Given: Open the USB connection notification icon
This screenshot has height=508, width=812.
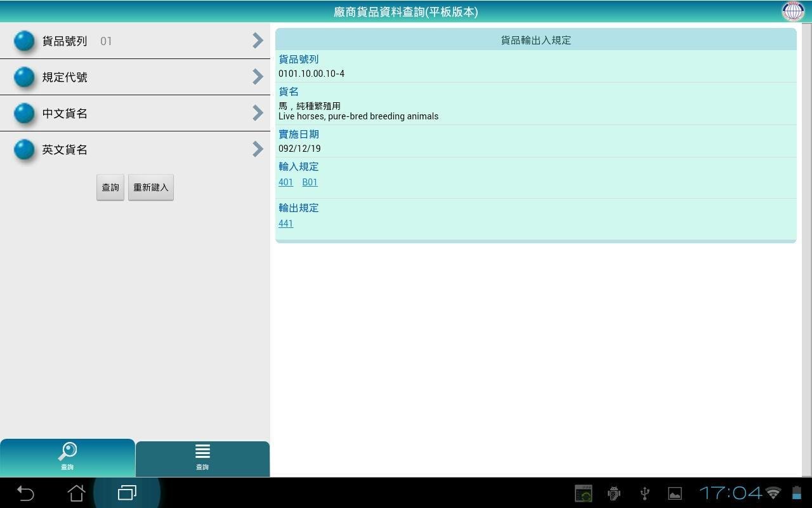Looking at the screenshot, I should coord(645,493).
